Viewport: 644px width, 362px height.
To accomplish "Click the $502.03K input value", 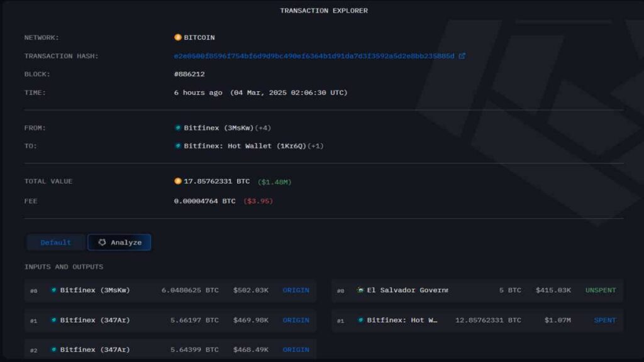I will (x=250, y=290).
